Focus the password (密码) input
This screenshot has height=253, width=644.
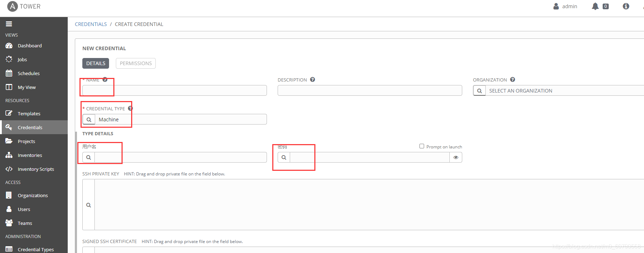tap(370, 157)
